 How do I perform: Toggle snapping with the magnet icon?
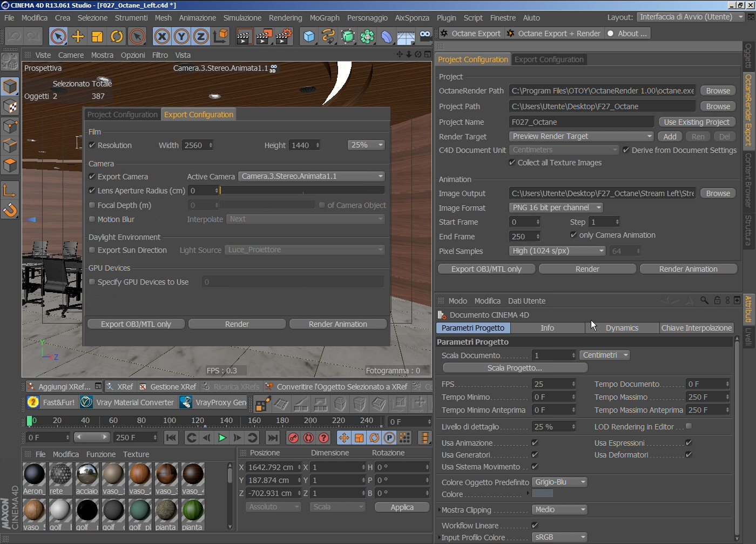click(10, 210)
